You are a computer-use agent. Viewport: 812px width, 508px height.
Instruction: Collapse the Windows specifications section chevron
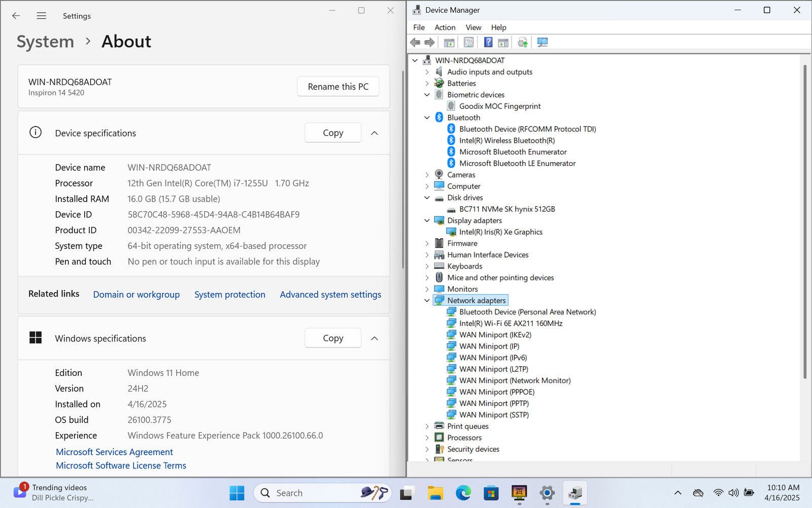pos(375,338)
